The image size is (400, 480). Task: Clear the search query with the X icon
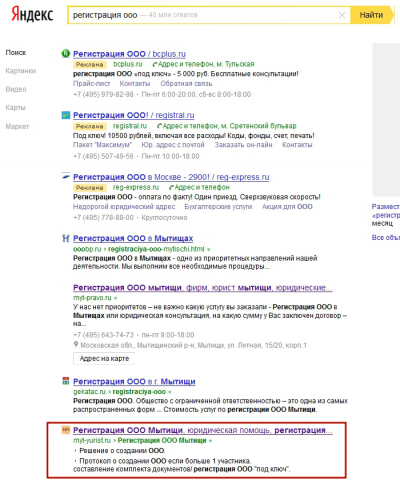tap(342, 15)
